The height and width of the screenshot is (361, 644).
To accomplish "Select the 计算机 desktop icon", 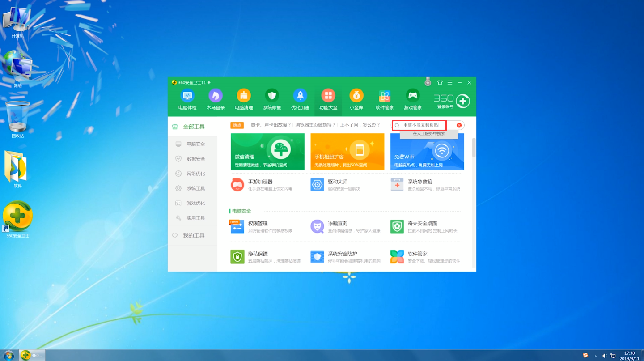I will pos(17,23).
